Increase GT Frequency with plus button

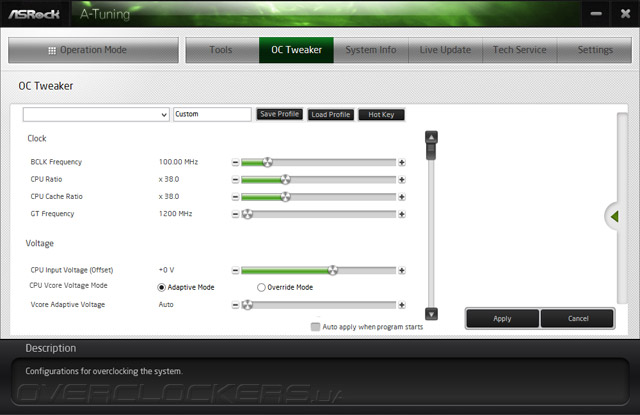(x=402, y=214)
